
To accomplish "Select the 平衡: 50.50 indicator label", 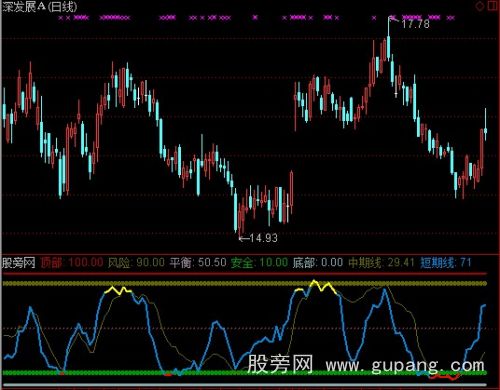I will tap(198, 263).
